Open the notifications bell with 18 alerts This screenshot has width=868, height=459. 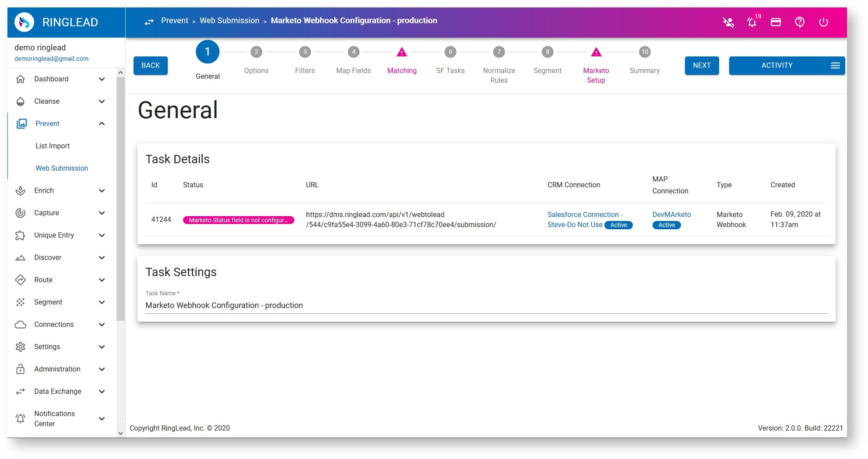point(752,22)
